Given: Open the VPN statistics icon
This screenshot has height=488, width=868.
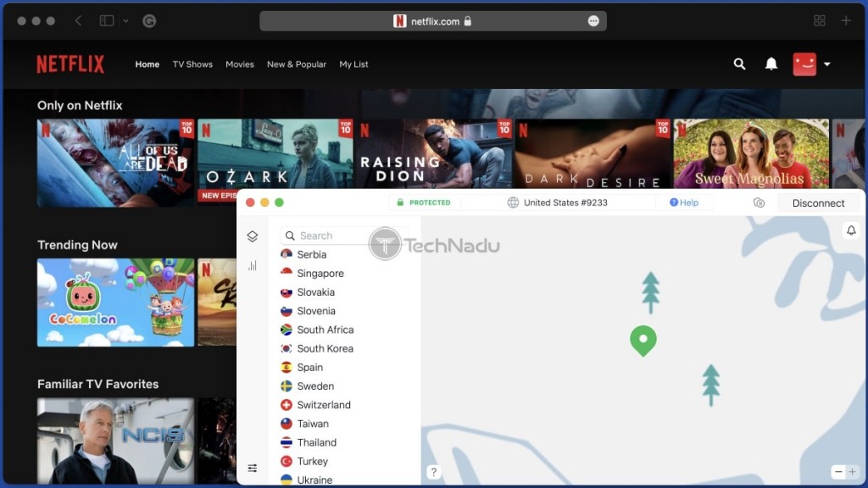Looking at the screenshot, I should click(x=253, y=265).
